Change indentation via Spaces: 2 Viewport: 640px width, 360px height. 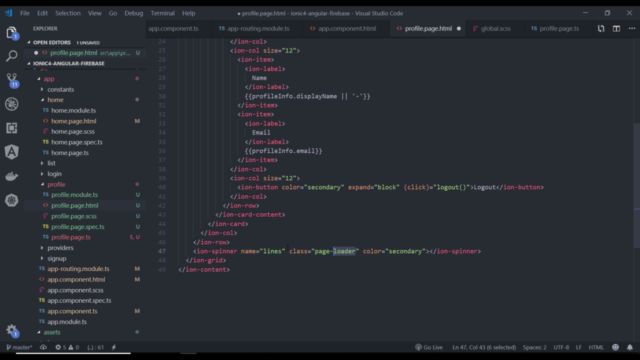point(534,347)
